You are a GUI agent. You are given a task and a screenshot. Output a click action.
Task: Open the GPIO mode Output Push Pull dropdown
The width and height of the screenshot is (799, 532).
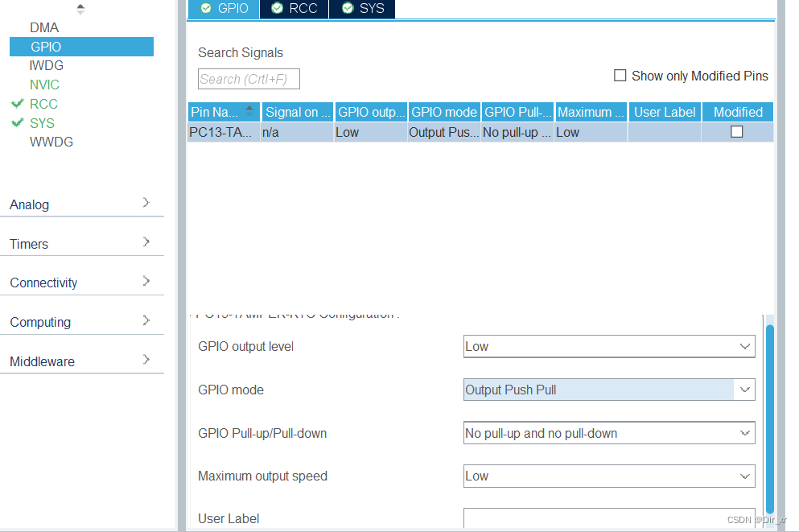pos(609,390)
